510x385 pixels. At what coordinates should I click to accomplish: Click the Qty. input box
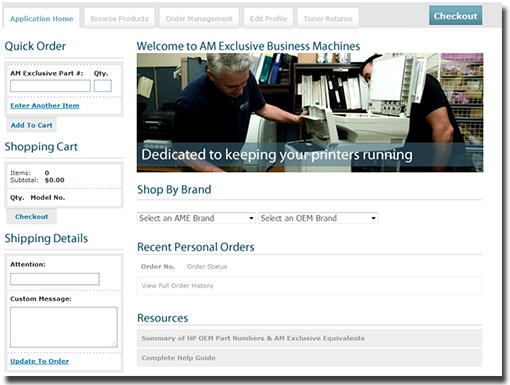tap(103, 86)
